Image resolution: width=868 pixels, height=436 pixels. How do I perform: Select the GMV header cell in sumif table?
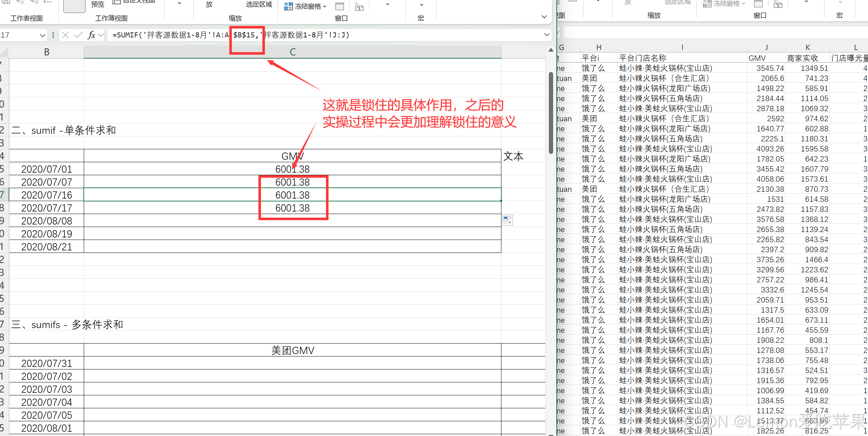click(x=293, y=156)
